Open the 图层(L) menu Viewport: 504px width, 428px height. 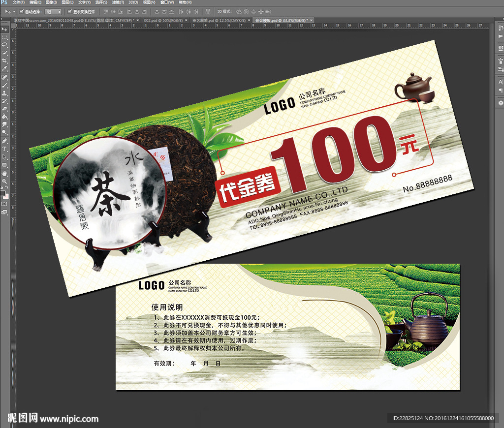click(67, 2)
